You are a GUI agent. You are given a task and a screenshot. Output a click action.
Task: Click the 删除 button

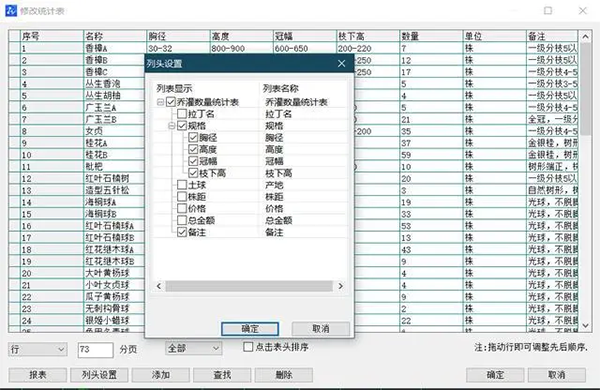point(284,375)
